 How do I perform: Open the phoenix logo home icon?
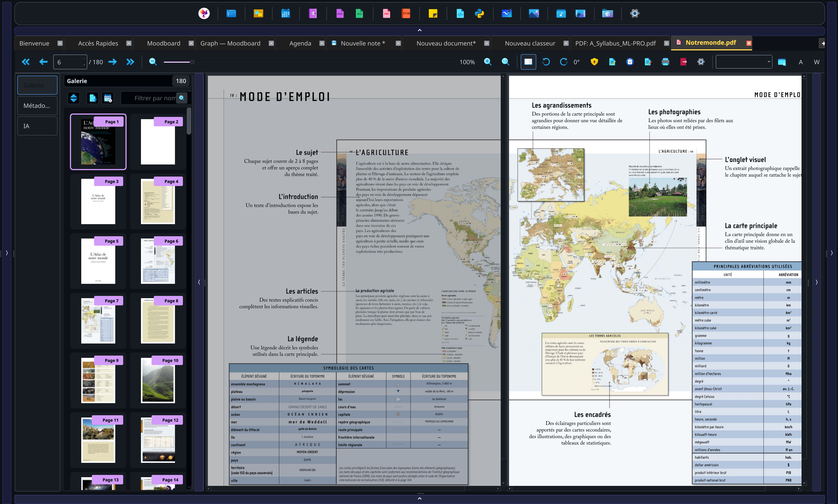[x=204, y=14]
